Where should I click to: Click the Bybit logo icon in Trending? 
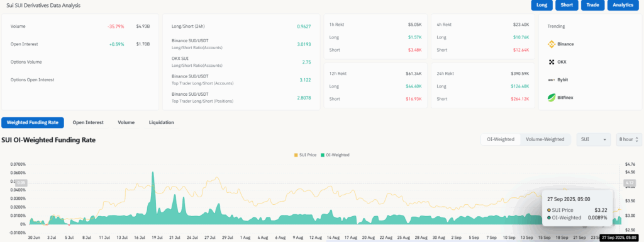[552, 80]
